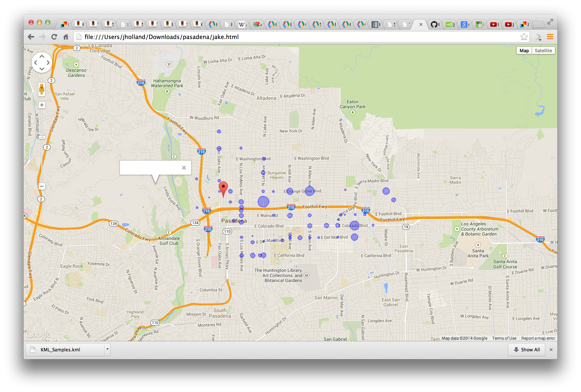Click the browser home icon
Viewport: 581px width, 392px height.
(x=66, y=37)
